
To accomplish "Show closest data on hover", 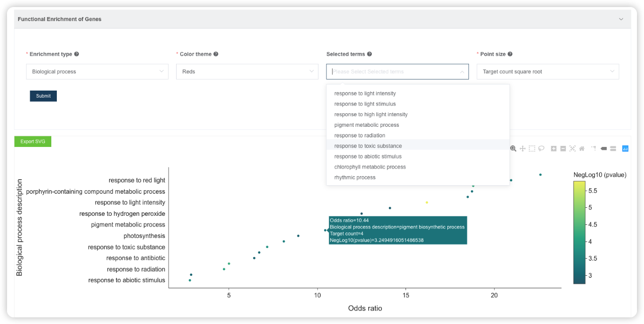I will (x=604, y=148).
